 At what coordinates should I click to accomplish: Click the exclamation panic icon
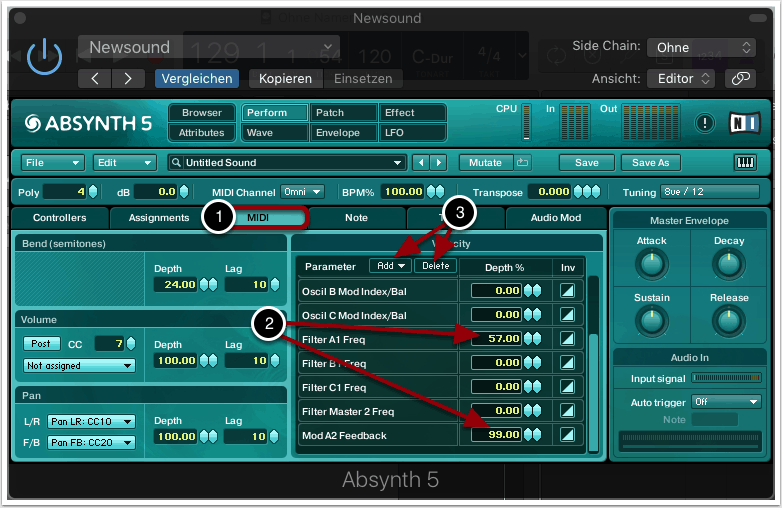tap(705, 123)
